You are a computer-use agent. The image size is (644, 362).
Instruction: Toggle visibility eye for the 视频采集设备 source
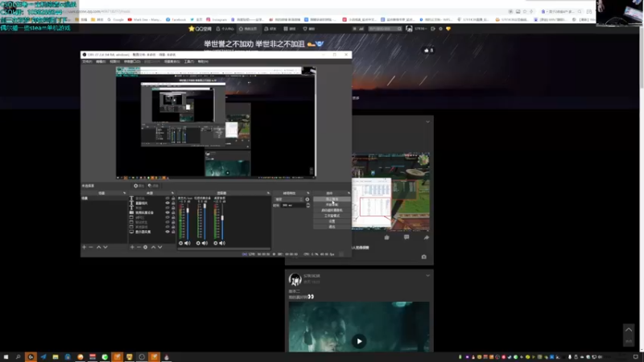pyautogui.click(x=167, y=212)
